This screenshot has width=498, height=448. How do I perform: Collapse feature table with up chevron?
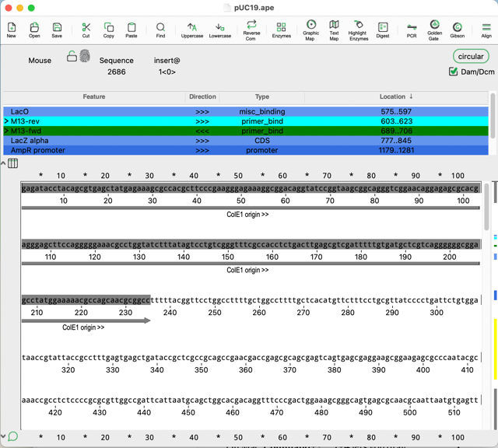(x=3, y=163)
